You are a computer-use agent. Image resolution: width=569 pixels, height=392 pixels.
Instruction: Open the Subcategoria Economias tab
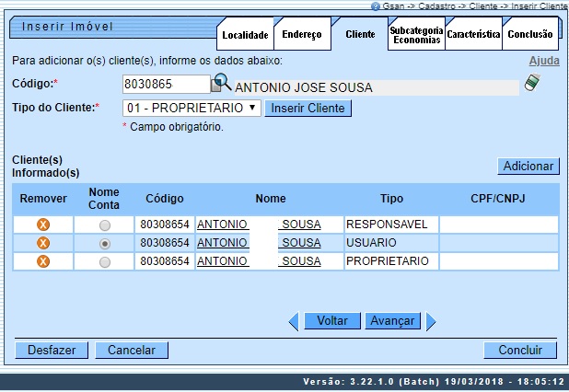tap(415, 35)
